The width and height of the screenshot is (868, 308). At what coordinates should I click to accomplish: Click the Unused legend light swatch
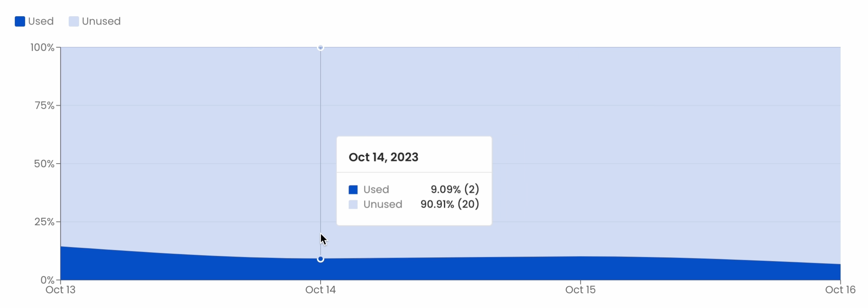[74, 21]
